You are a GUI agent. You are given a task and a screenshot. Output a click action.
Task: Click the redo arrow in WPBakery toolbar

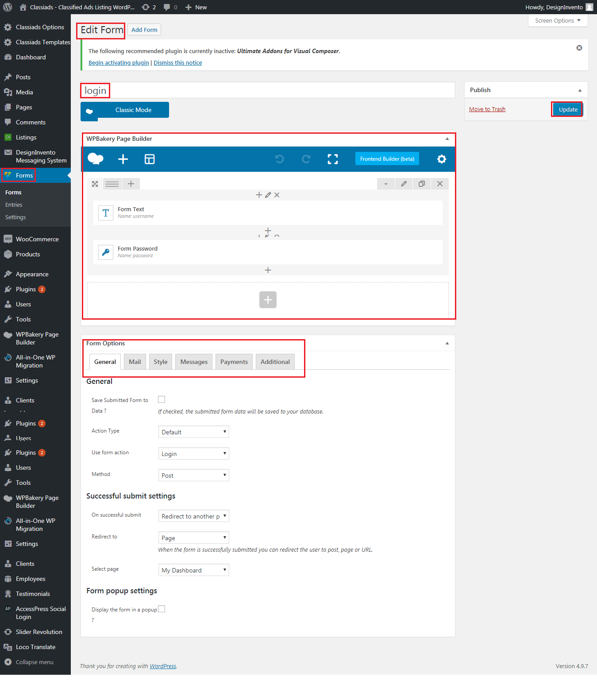(306, 159)
